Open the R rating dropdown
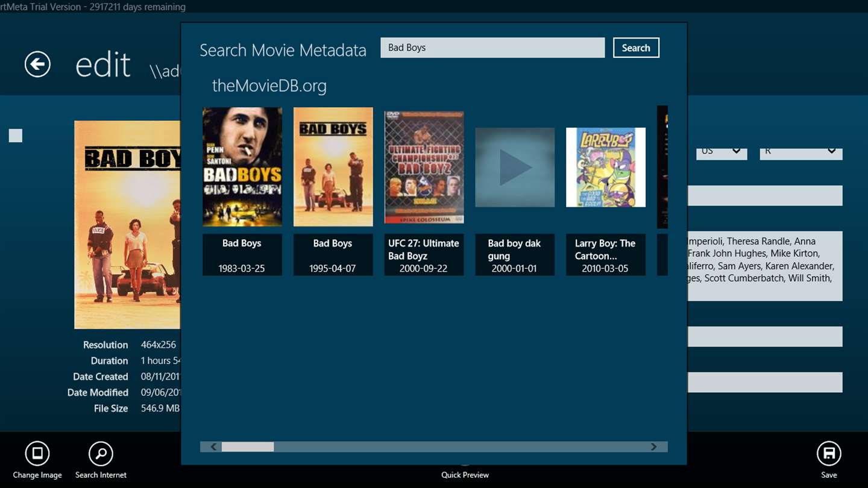 800,151
